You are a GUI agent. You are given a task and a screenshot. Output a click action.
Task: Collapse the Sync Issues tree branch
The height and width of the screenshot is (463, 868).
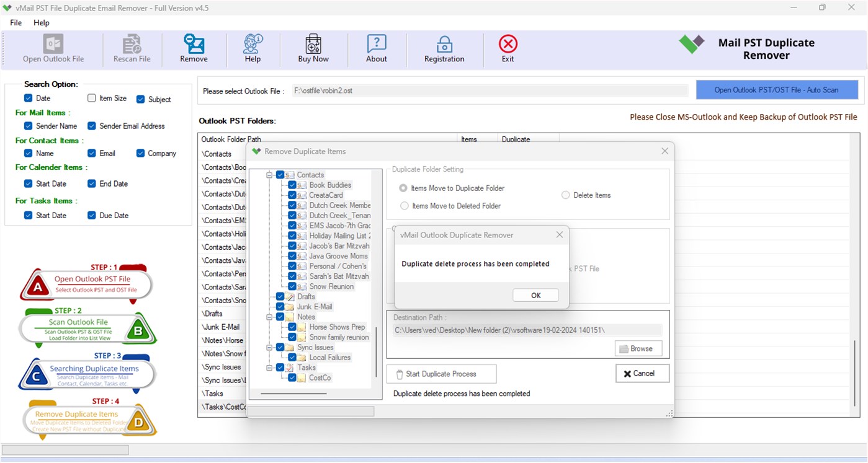point(268,347)
